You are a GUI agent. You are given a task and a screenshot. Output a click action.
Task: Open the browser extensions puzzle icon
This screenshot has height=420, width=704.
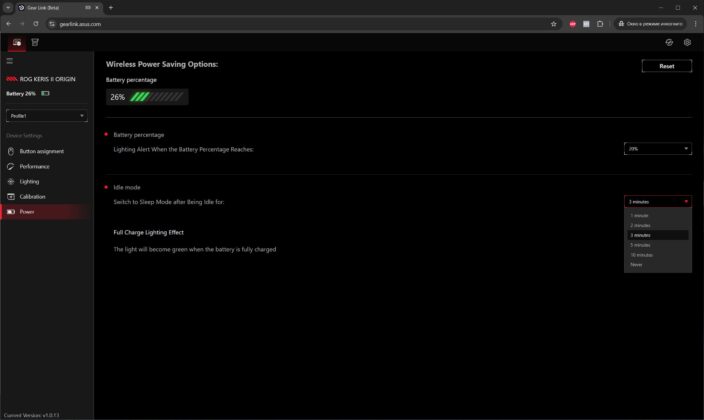coord(600,24)
